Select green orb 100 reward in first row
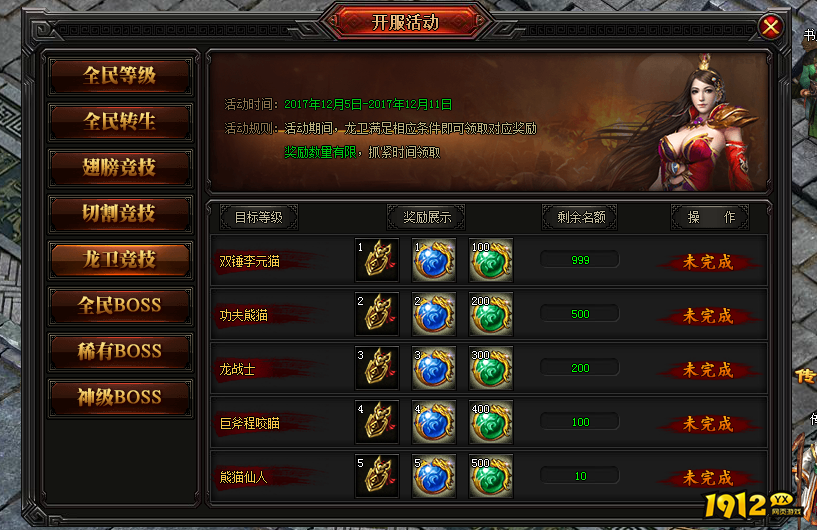Screen dimensions: 817x530 [491, 260]
